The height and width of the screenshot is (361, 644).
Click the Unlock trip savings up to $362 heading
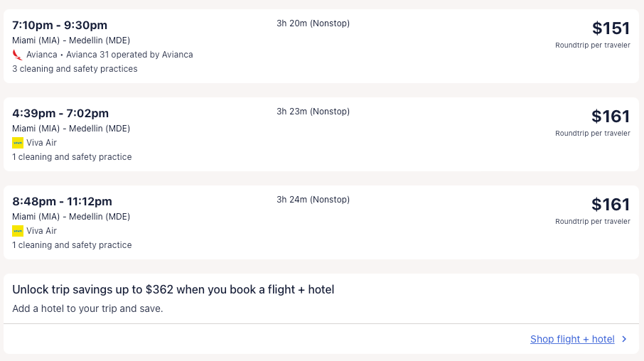(173, 289)
